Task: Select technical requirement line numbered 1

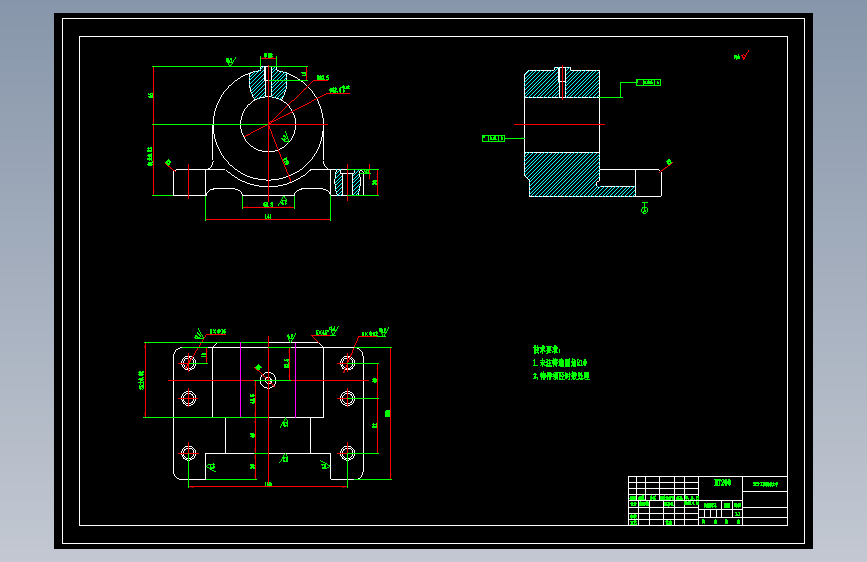Action: 560,363
